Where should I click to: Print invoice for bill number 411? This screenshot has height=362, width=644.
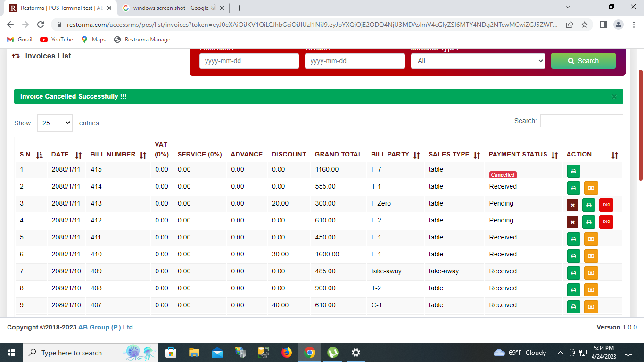click(573, 239)
